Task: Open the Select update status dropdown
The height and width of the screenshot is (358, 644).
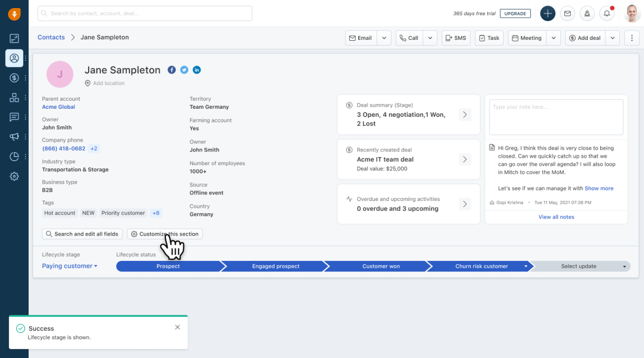Action: 580,266
